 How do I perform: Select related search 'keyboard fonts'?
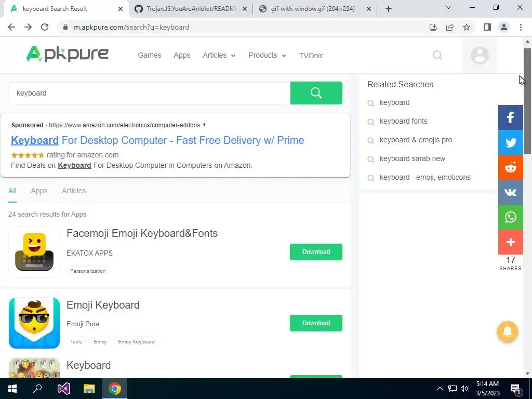coord(403,122)
